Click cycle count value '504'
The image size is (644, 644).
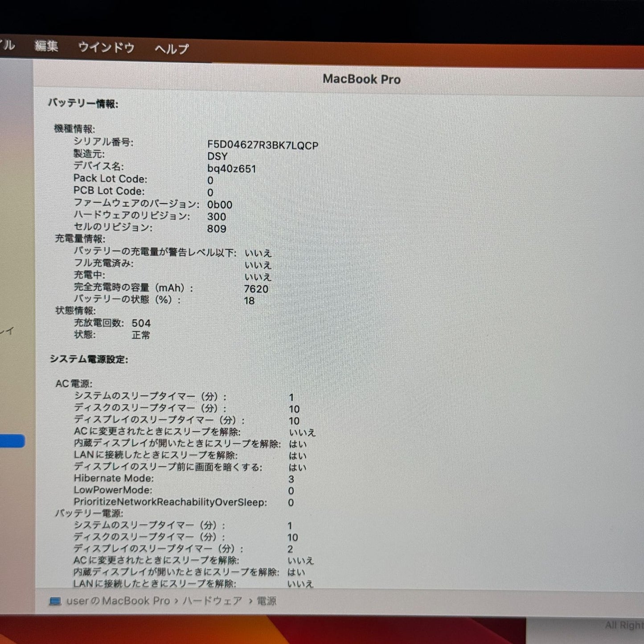pos(141,323)
